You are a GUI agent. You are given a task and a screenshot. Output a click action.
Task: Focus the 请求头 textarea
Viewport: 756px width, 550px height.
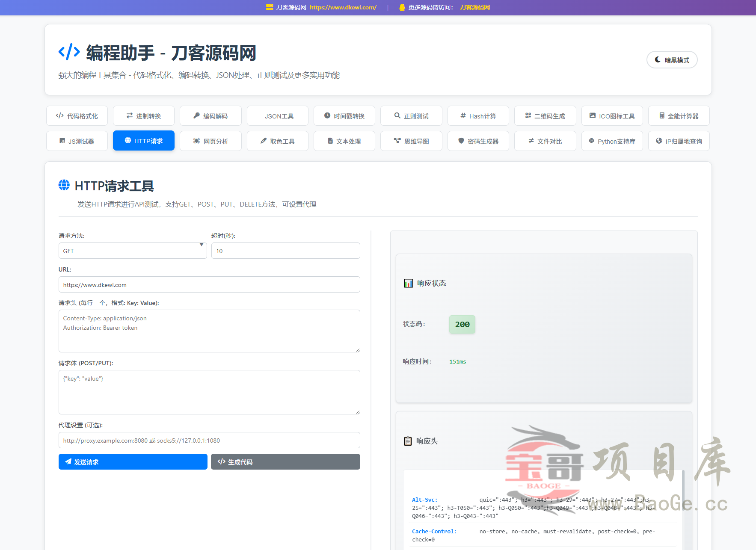point(209,331)
